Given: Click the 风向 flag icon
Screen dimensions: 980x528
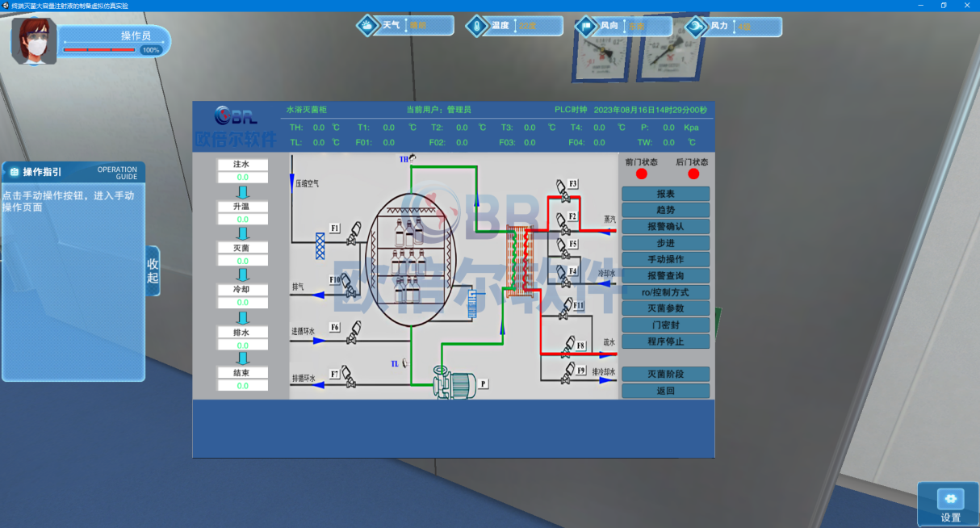Looking at the screenshot, I should click(x=585, y=26).
